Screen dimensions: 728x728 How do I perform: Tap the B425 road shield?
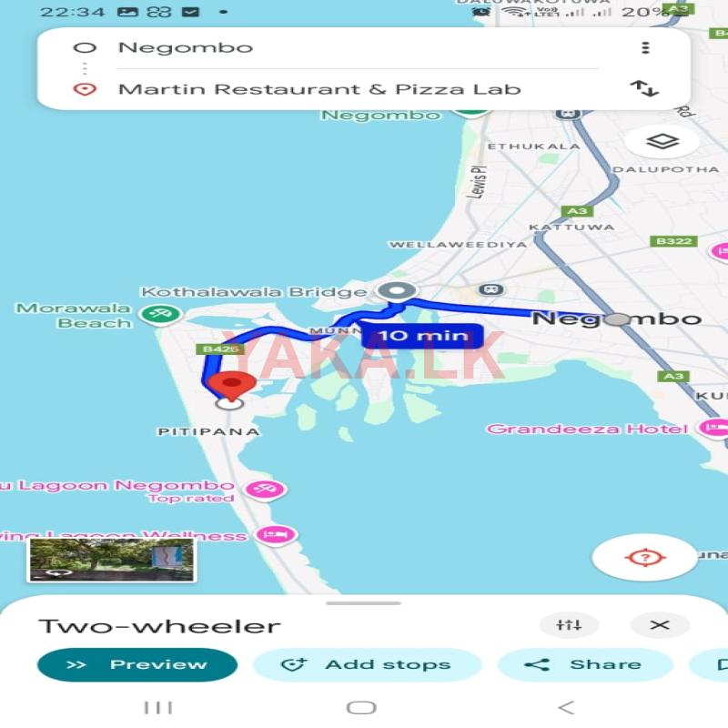[220, 349]
